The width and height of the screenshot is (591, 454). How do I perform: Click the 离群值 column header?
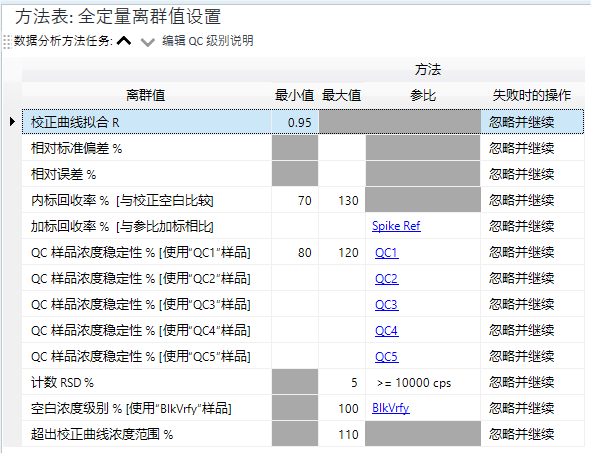[x=146, y=95]
